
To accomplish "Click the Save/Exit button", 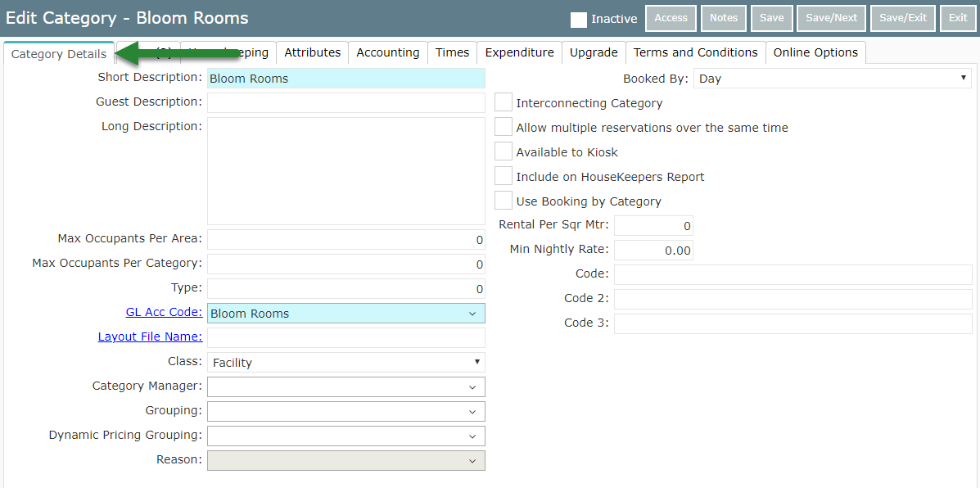I will [903, 18].
